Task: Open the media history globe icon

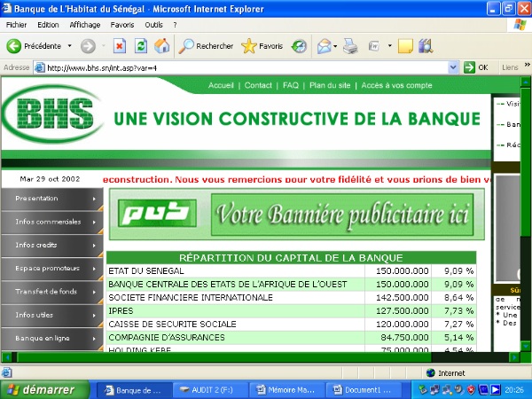Action: (299, 46)
